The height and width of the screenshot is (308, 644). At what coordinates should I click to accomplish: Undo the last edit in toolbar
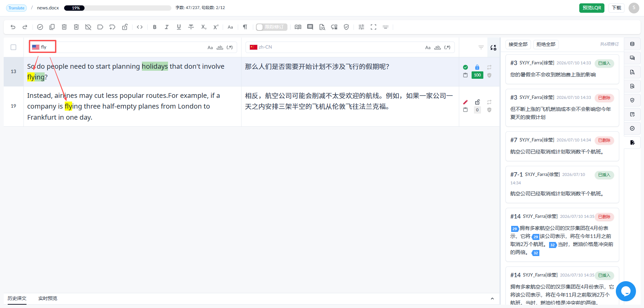pos(13,27)
